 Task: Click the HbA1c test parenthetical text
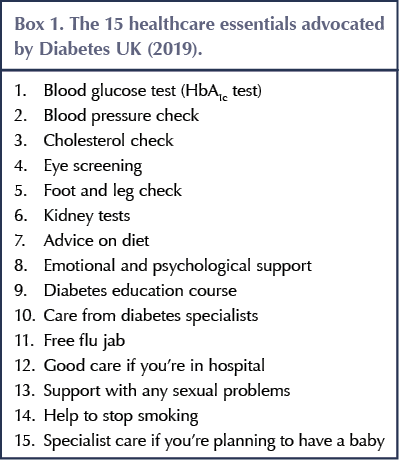tap(221, 91)
